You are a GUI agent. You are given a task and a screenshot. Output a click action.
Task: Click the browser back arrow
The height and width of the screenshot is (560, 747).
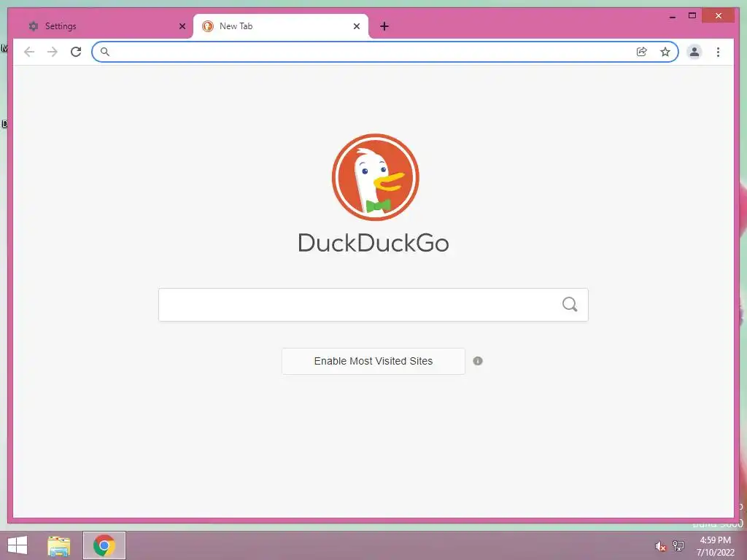pos(29,52)
